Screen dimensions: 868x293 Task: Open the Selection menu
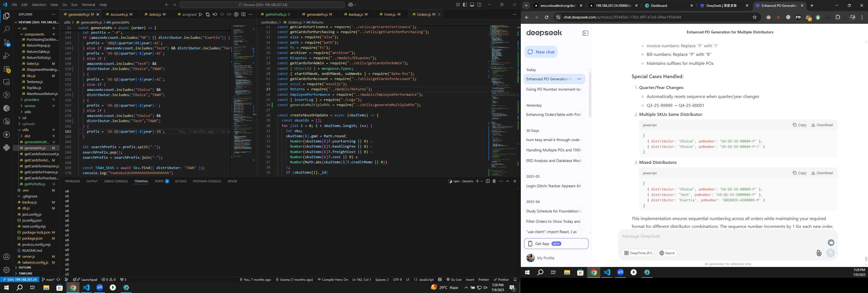point(39,5)
